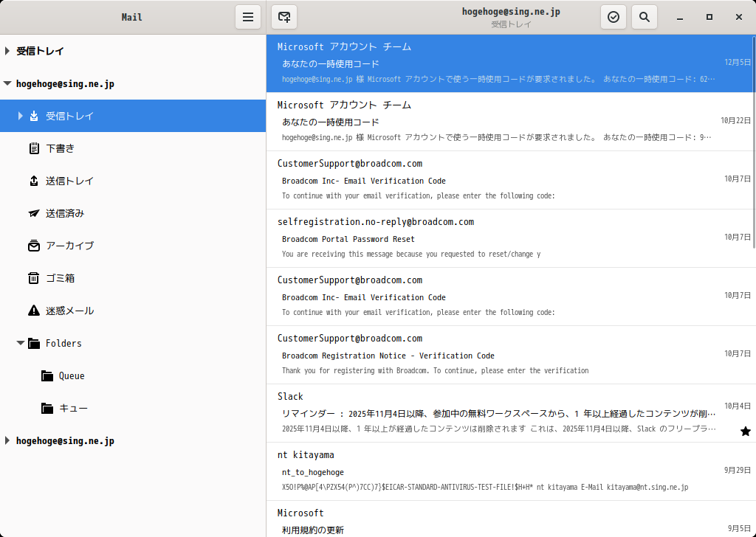
Task: Open the hamburger main menu
Action: [x=248, y=18]
